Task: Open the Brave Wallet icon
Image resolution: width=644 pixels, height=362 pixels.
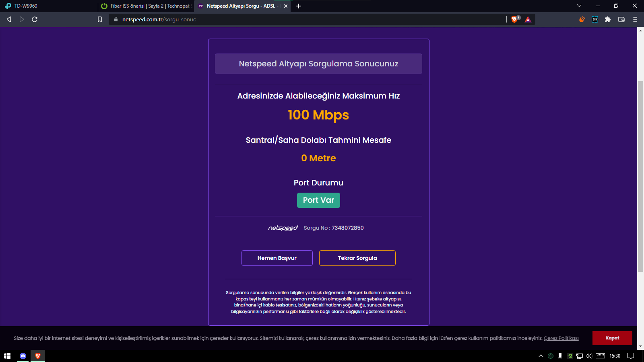Action: 621,19
